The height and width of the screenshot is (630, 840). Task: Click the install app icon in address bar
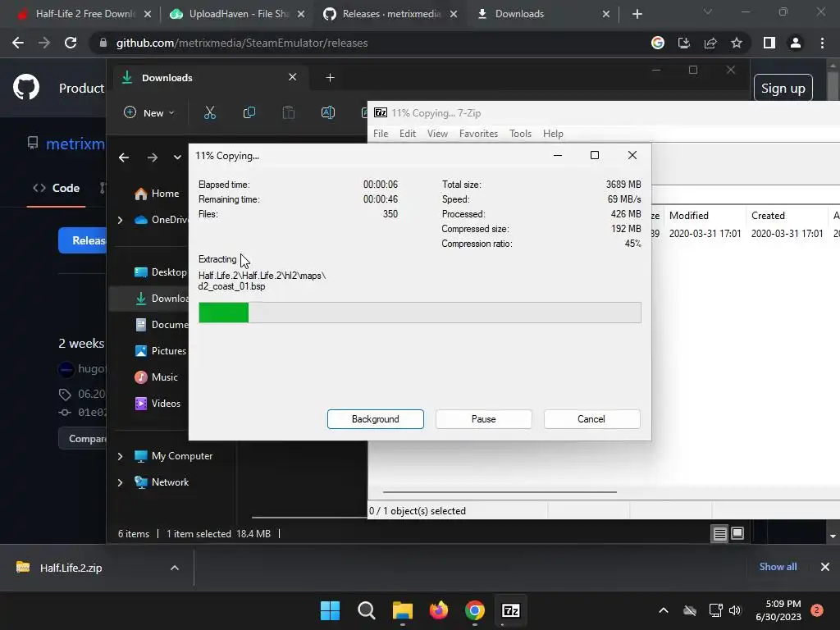(684, 43)
